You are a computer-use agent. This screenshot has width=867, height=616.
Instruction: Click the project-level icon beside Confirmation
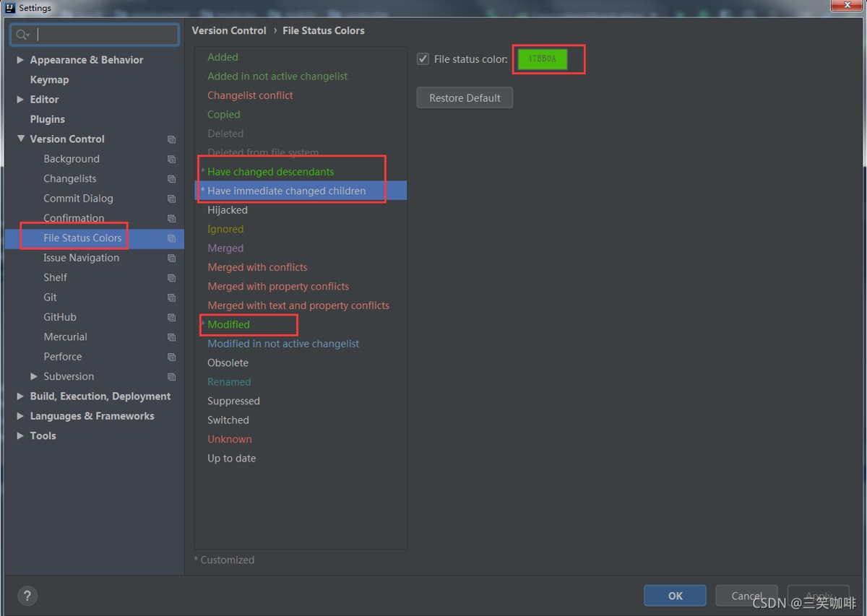tap(171, 218)
